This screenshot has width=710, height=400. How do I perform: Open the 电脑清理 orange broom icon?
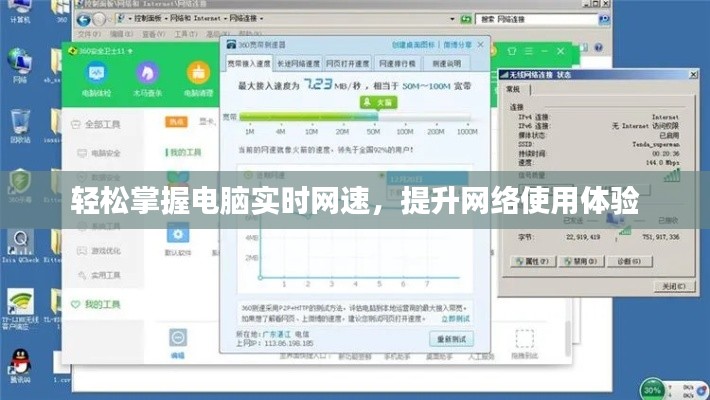[198, 73]
